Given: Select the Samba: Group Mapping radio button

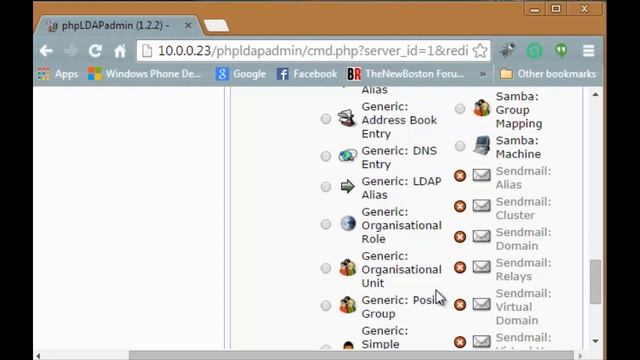Looking at the screenshot, I should click(x=460, y=109).
